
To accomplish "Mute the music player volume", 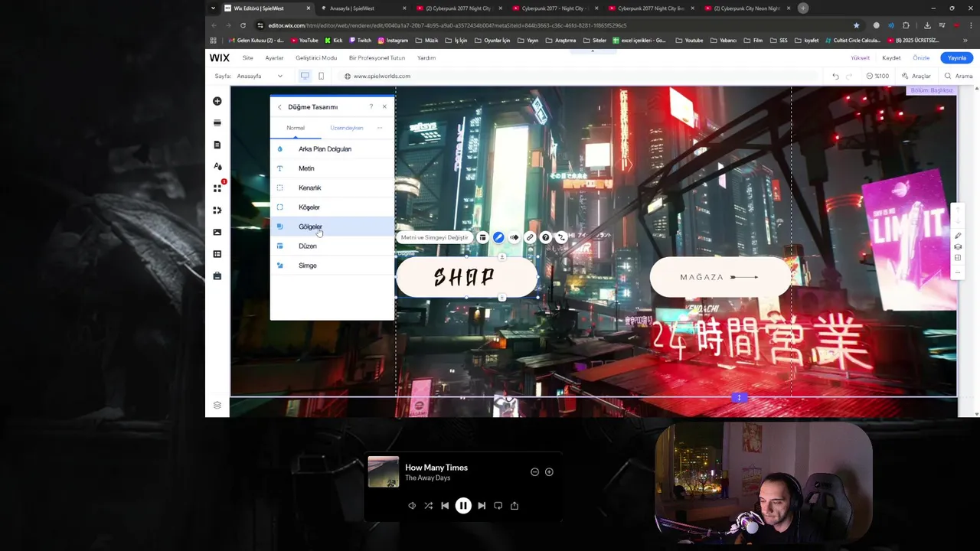I will [x=412, y=506].
